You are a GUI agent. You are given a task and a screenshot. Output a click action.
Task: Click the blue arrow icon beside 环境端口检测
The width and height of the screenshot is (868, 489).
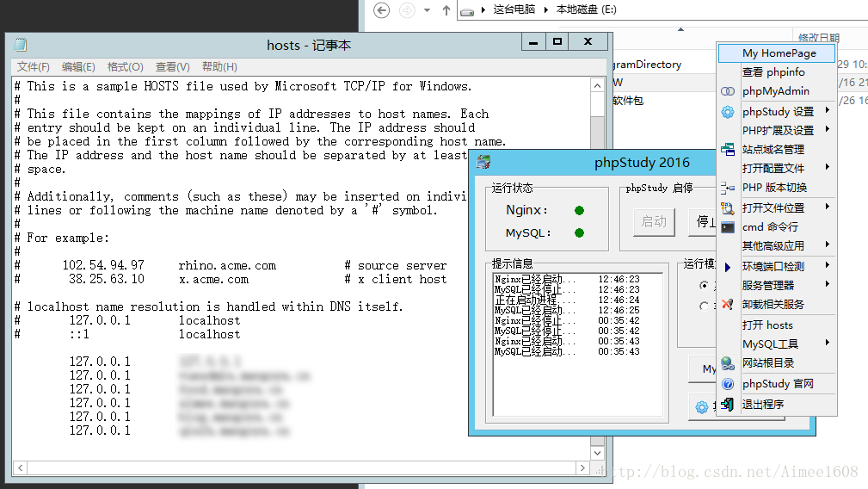pyautogui.click(x=728, y=267)
